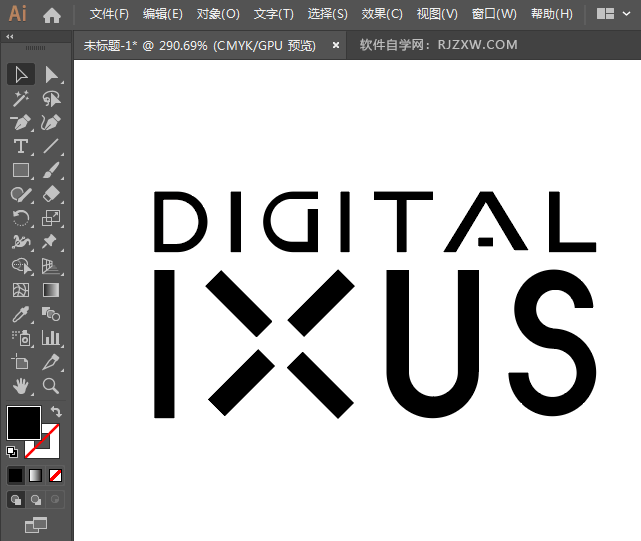Open the 帮助(H) menu
The height and width of the screenshot is (541, 641).
(551, 14)
